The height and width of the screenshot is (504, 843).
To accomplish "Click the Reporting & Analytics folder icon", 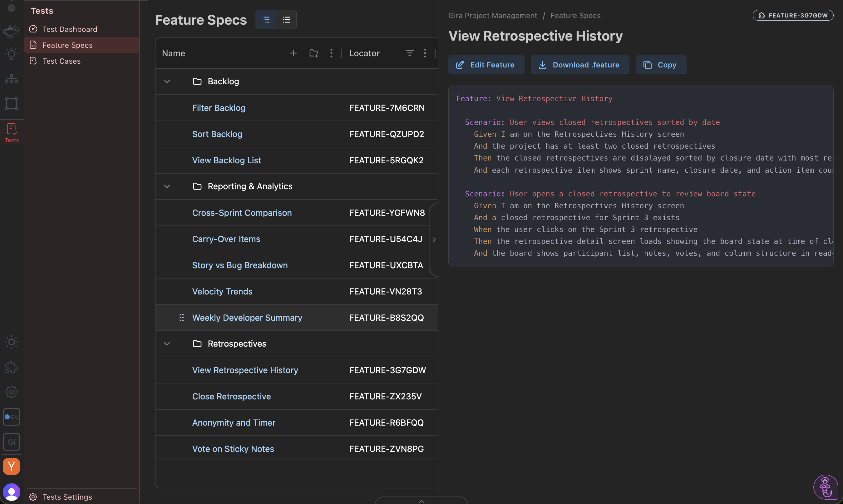I will 197,186.
